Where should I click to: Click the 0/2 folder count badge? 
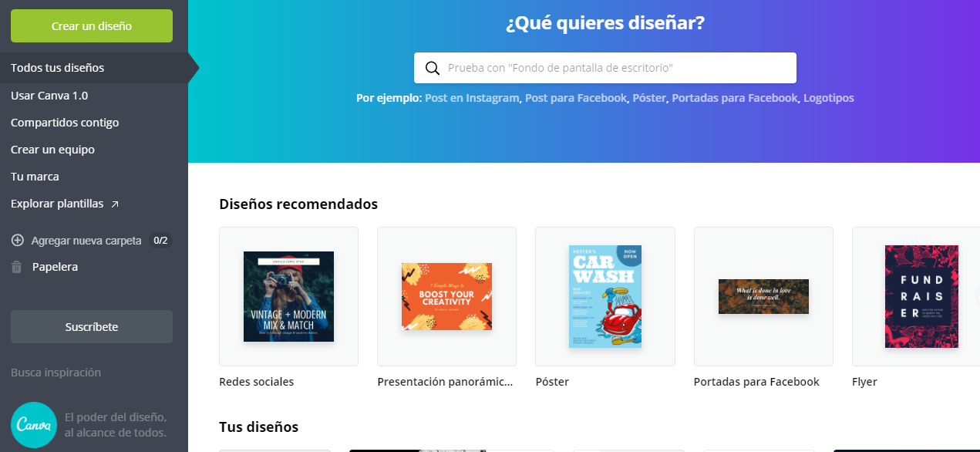[160, 241]
